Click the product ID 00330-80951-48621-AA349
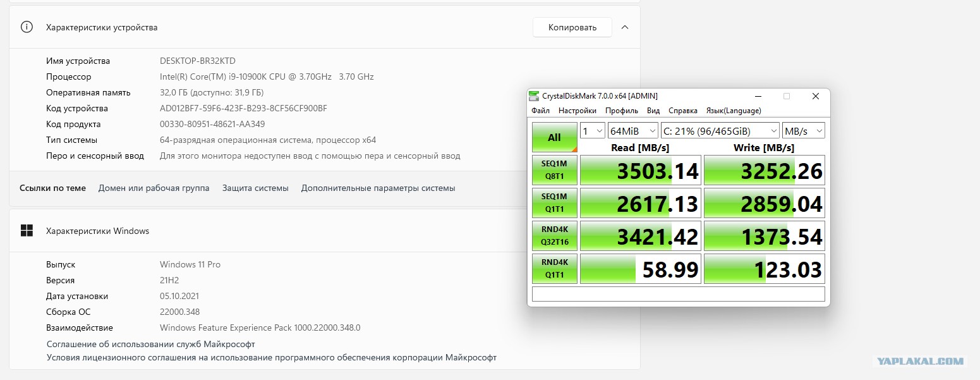 pos(212,124)
